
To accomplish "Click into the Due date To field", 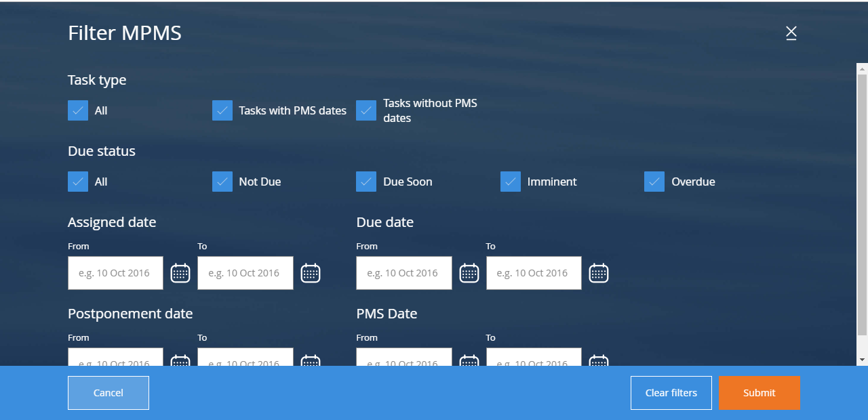I will coord(534,273).
